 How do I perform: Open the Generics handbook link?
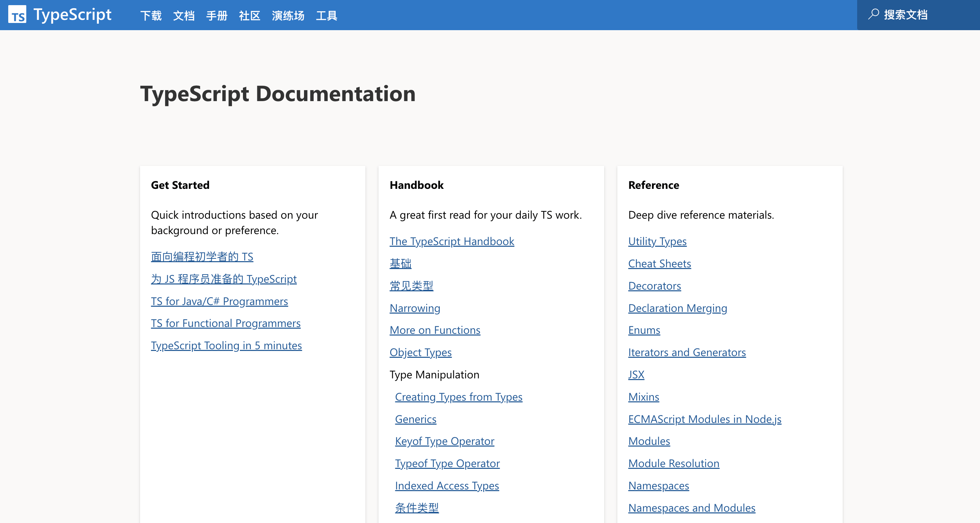pyautogui.click(x=416, y=419)
